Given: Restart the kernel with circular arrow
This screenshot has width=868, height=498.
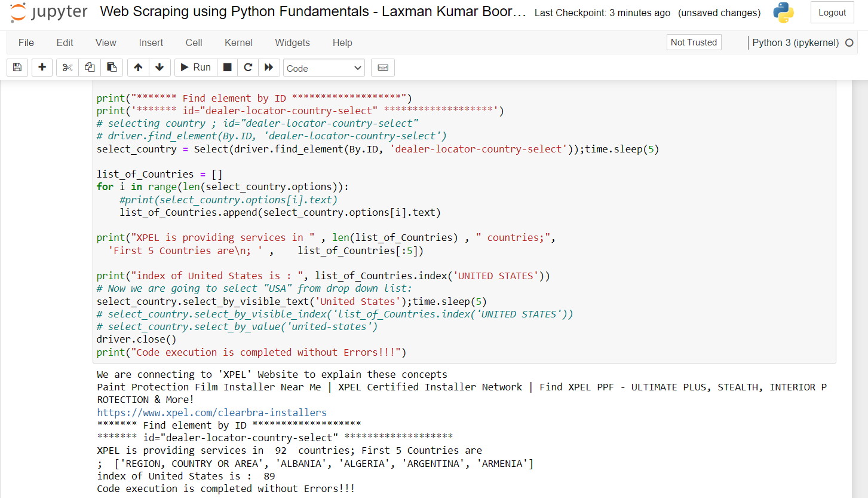Looking at the screenshot, I should coord(248,68).
